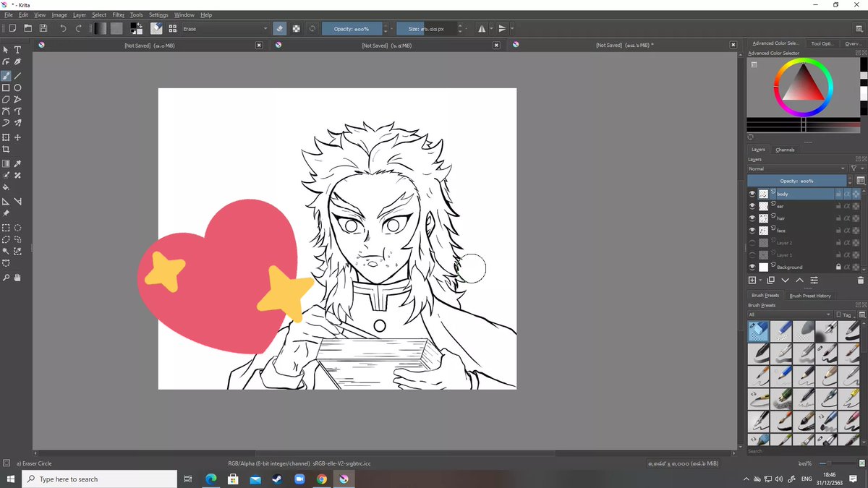The image size is (868, 488).
Task: Toggle eraser mode in the toolbar
Action: (281, 28)
